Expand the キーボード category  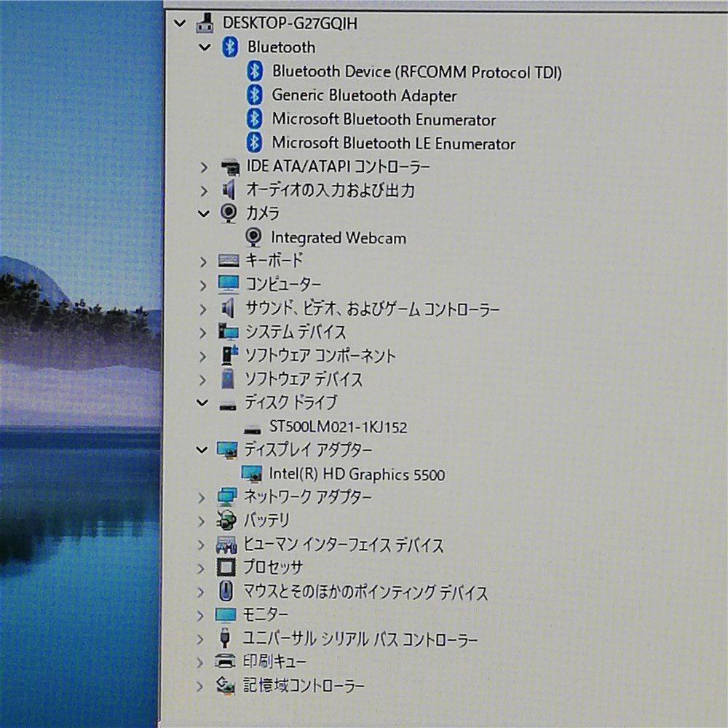pyautogui.click(x=203, y=261)
